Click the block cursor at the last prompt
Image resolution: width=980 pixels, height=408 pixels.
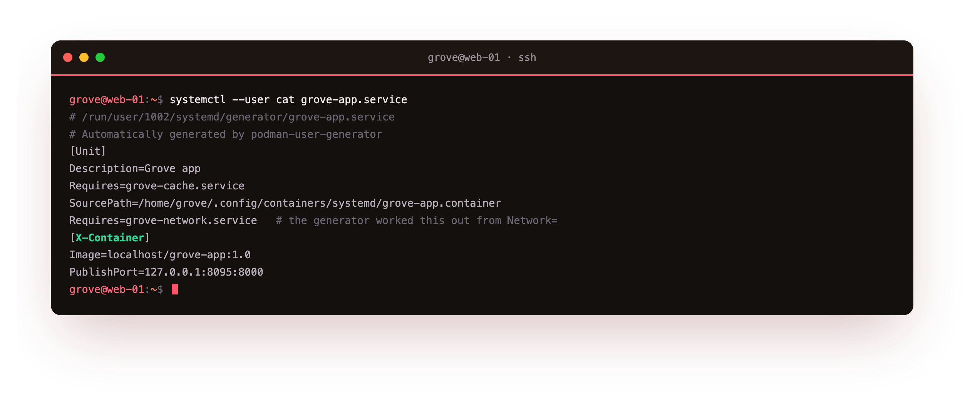175,289
